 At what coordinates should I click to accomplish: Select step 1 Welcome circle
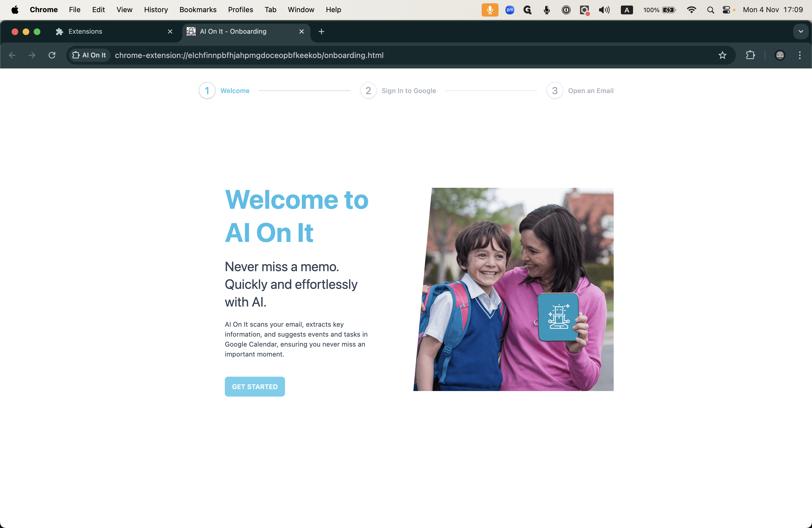pos(207,91)
